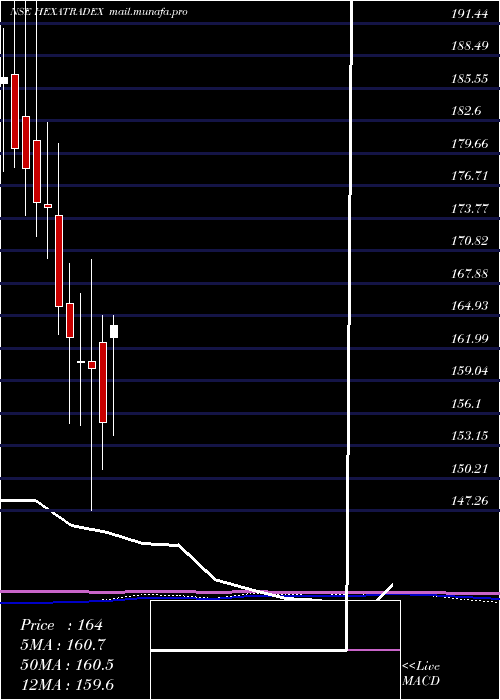The image size is (500, 700).
Task: Click the 182.6 price axis label
Action: pos(467,111)
